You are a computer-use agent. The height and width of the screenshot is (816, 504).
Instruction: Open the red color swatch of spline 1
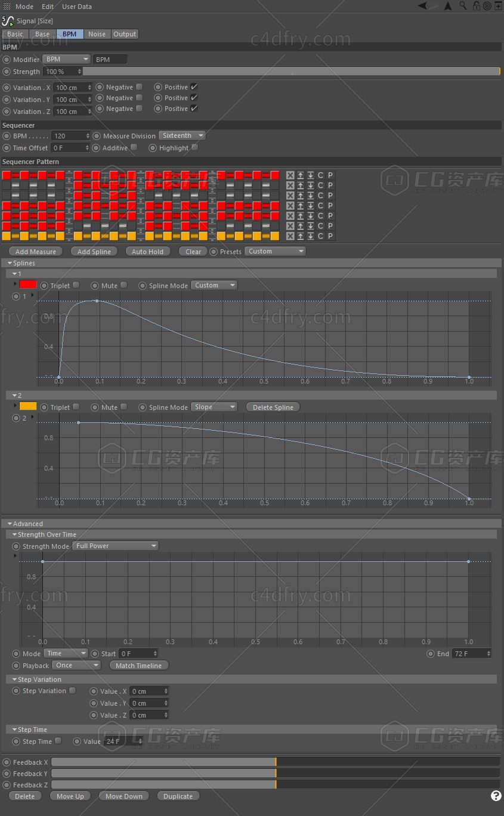click(x=28, y=285)
